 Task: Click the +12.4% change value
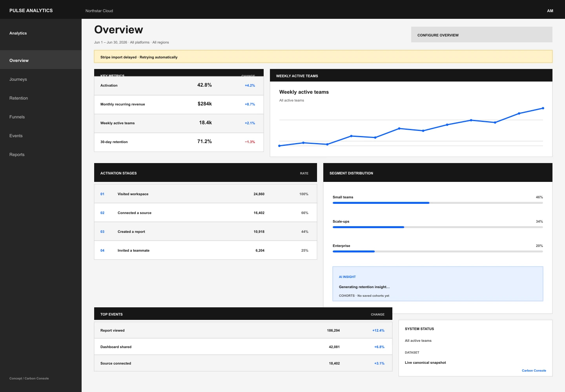click(378, 330)
